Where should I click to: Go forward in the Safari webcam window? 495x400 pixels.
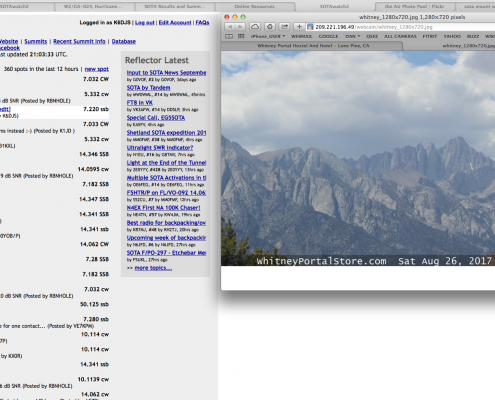[x=240, y=27]
